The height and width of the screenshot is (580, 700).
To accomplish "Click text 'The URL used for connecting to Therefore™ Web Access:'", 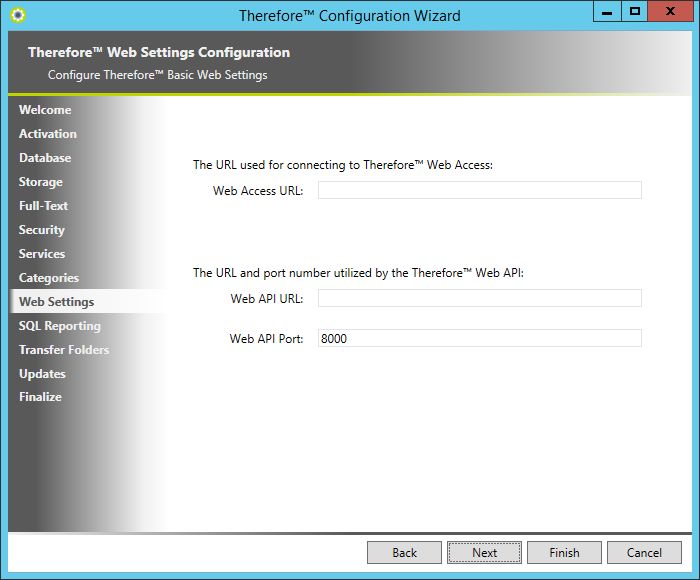I will point(343,165).
